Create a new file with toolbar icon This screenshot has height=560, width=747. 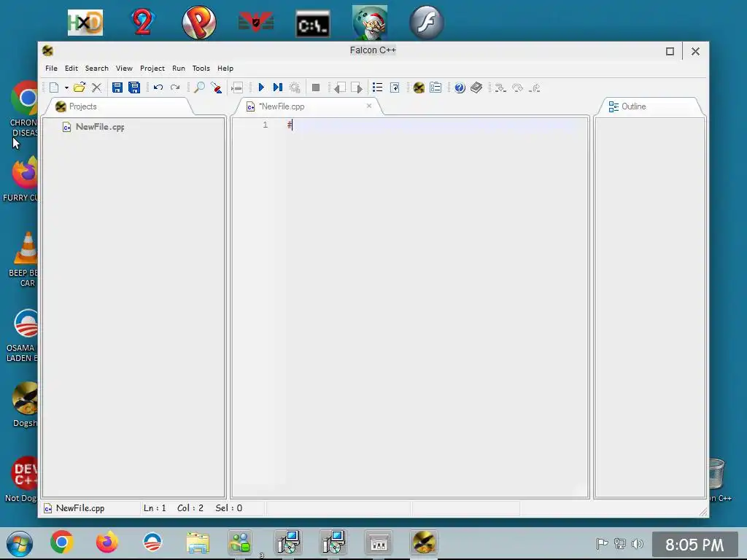[54, 87]
